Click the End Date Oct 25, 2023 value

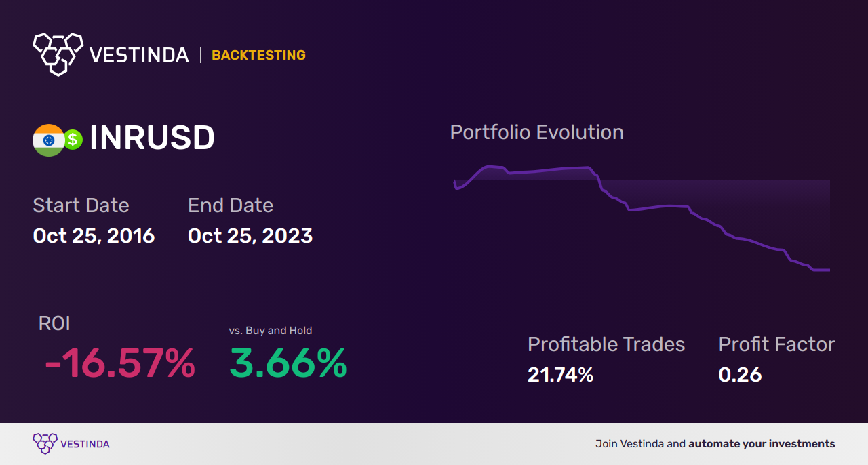250,236
